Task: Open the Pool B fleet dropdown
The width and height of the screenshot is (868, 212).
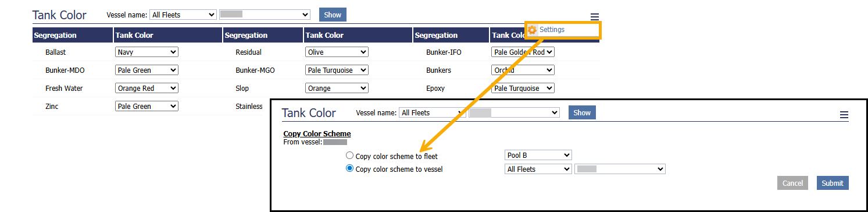Action: click(x=538, y=155)
